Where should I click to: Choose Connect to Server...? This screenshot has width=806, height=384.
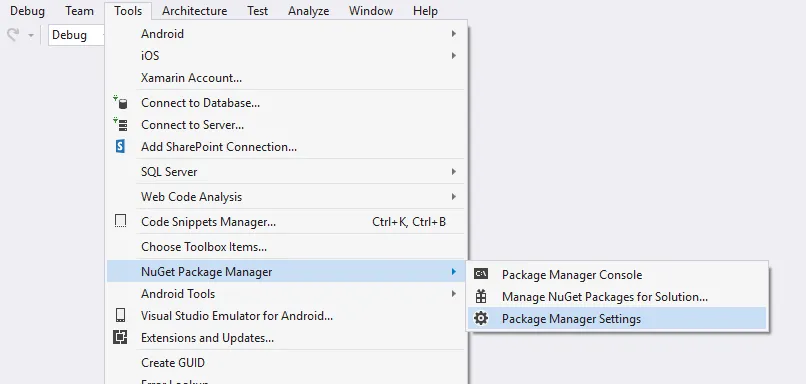pos(286,125)
